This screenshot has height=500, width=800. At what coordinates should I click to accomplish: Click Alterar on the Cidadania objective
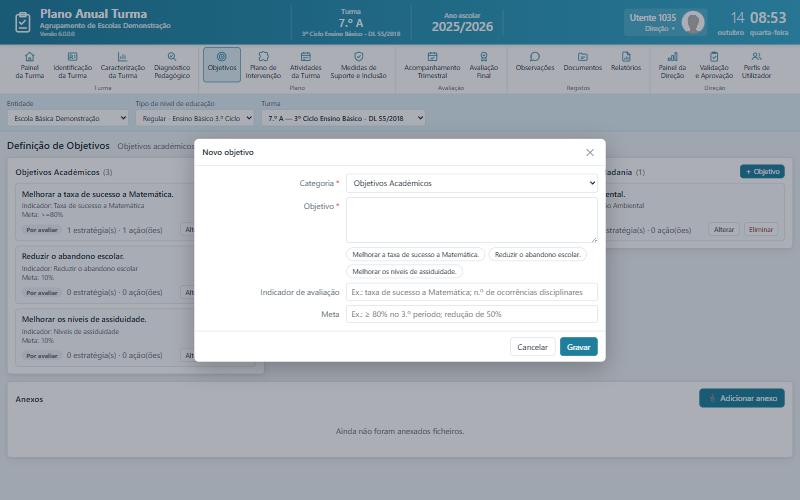click(x=723, y=230)
